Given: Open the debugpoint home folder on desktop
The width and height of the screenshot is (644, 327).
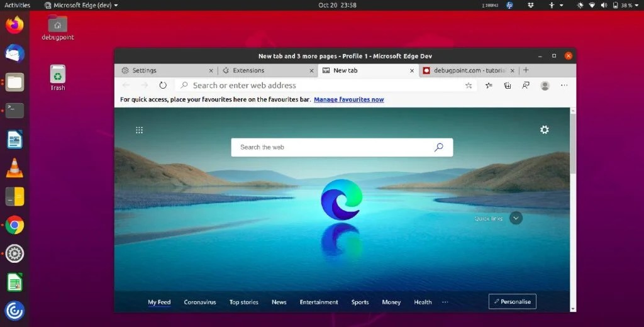Looking at the screenshot, I should (57, 28).
